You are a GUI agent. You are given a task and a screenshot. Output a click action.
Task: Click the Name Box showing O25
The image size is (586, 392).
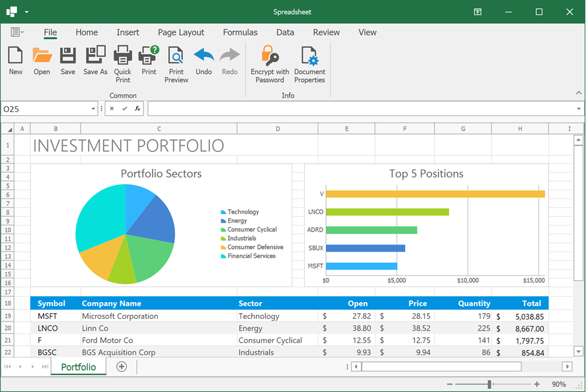coord(45,109)
